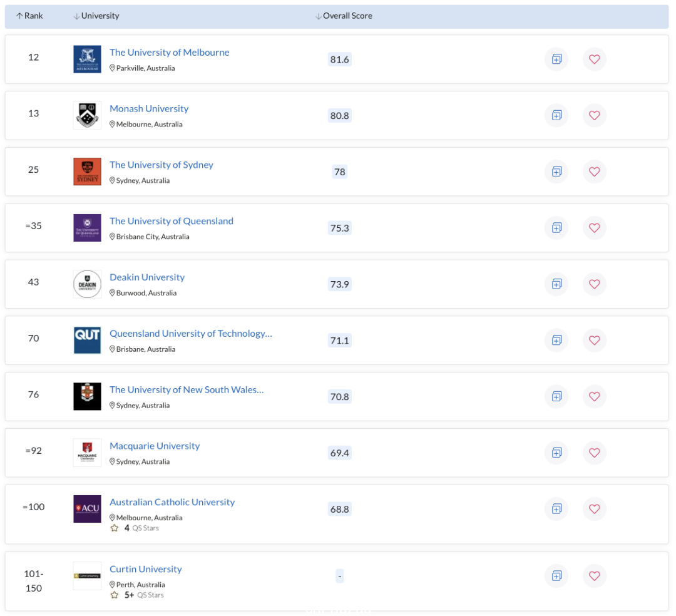Add University of Melbourne to compare

(556, 59)
